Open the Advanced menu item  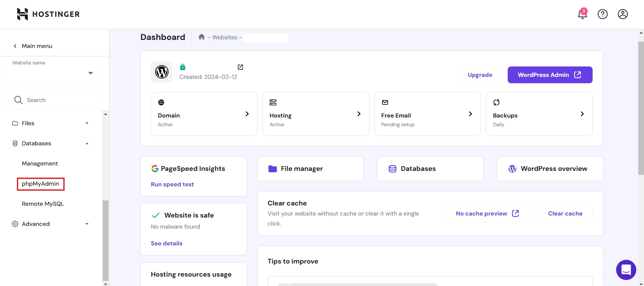[x=36, y=224]
